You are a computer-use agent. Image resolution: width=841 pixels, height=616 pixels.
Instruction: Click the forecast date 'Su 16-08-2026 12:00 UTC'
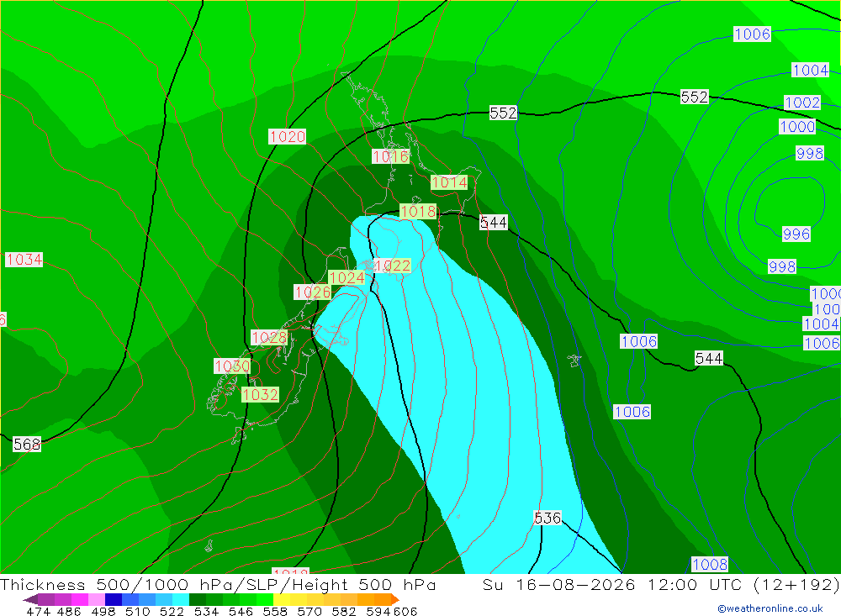tap(612, 584)
